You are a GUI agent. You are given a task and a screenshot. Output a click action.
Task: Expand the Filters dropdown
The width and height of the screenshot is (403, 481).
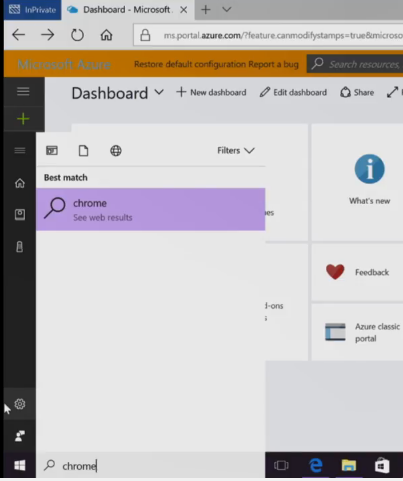[236, 151]
